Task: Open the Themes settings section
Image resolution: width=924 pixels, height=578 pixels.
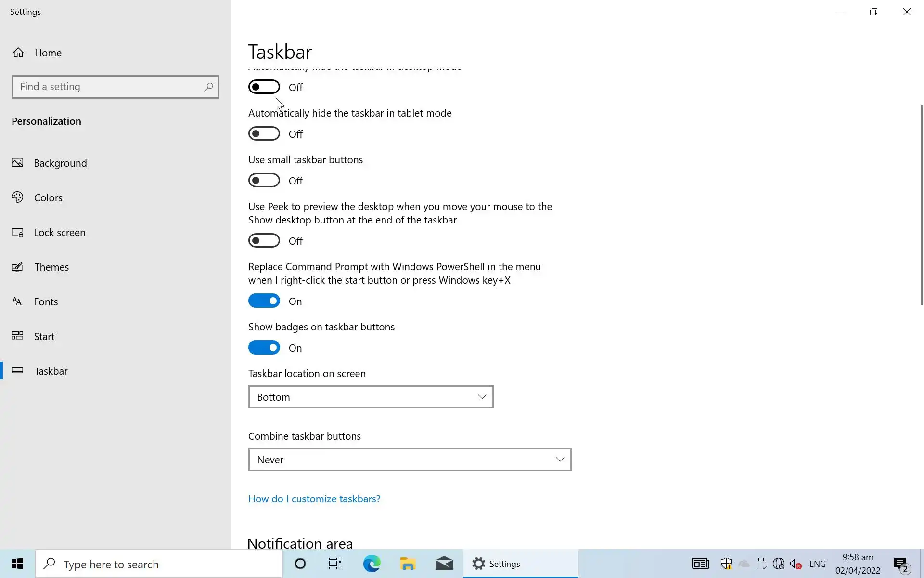Action: click(x=51, y=267)
